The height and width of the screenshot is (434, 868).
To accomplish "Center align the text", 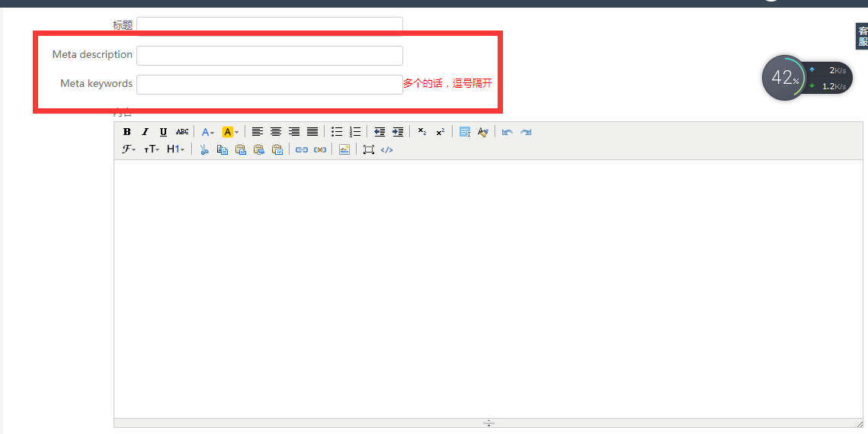I will (276, 132).
